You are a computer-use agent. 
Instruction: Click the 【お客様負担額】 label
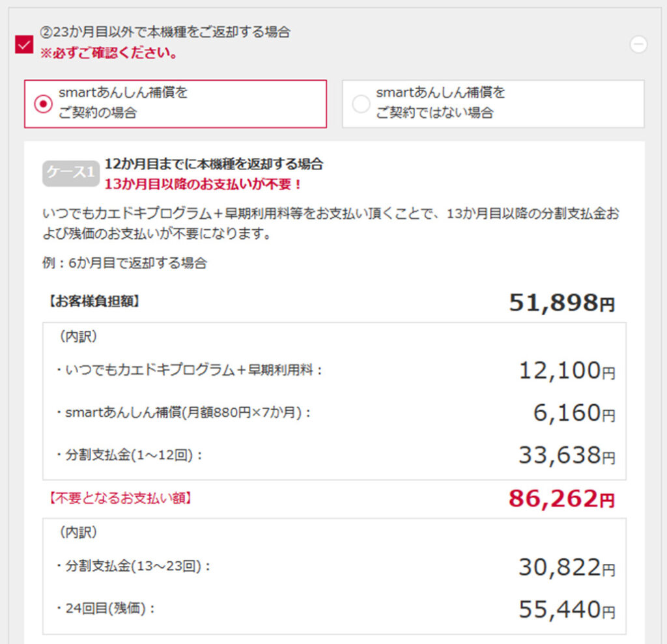92,301
